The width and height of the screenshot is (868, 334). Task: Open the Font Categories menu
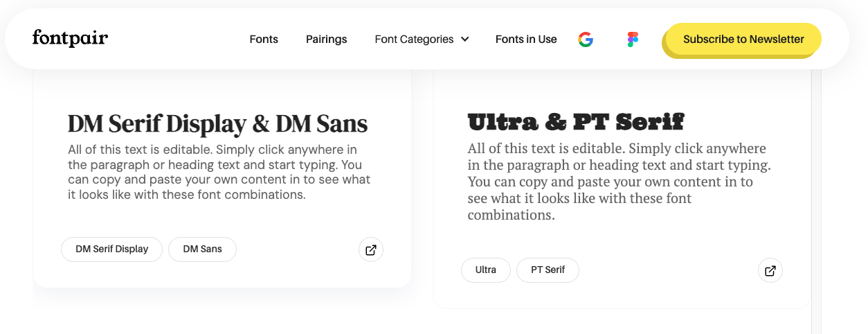[422, 39]
